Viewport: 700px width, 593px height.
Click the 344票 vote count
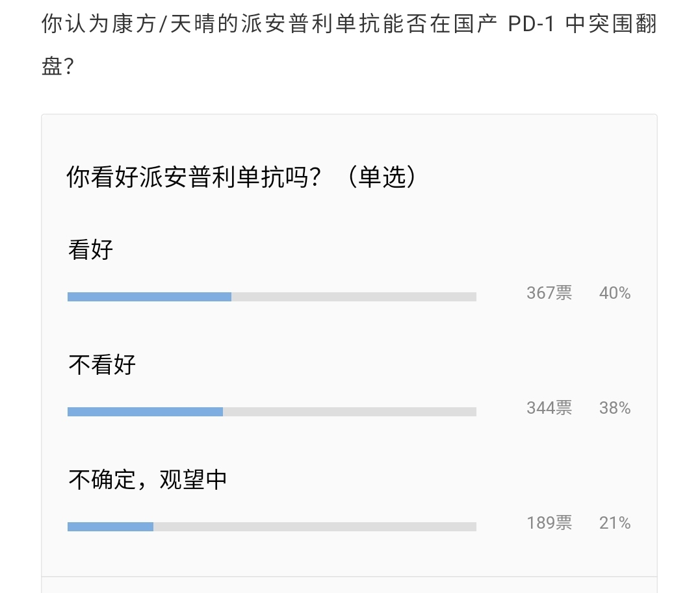pyautogui.click(x=549, y=408)
